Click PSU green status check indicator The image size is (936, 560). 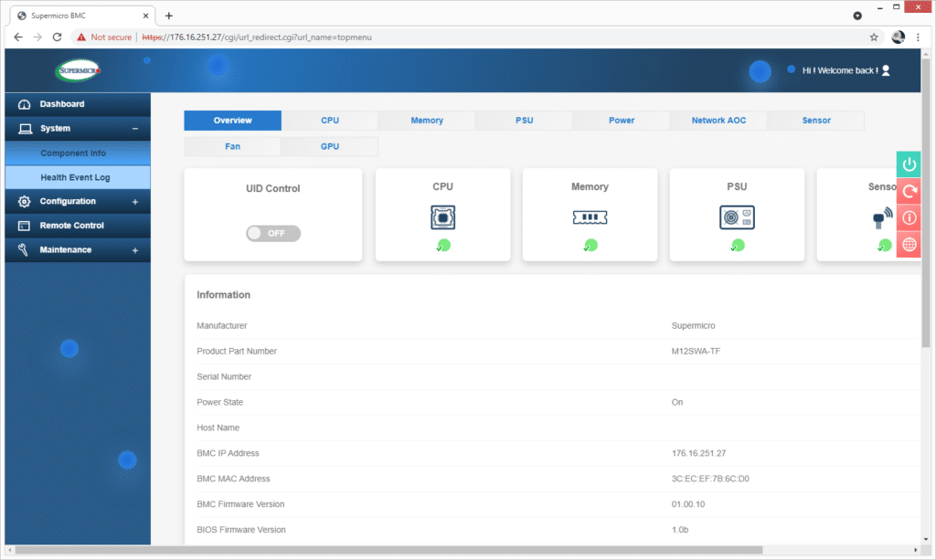pos(738,245)
